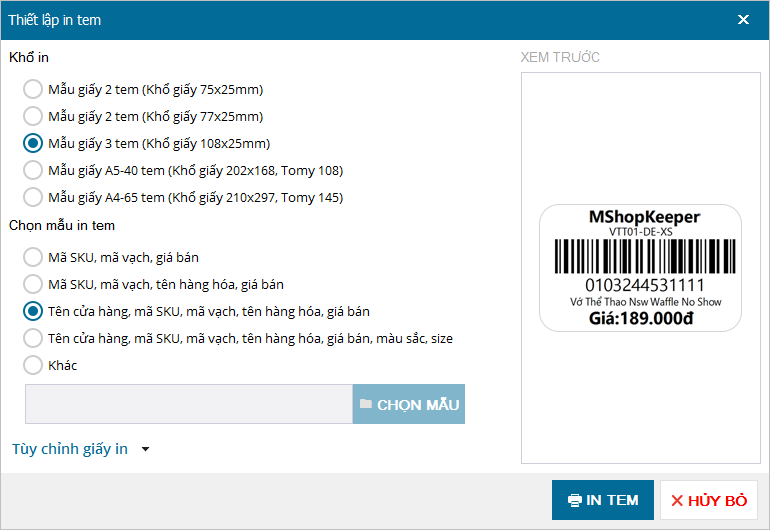Choose template with tên hàng hóa, giá bán

[33, 284]
